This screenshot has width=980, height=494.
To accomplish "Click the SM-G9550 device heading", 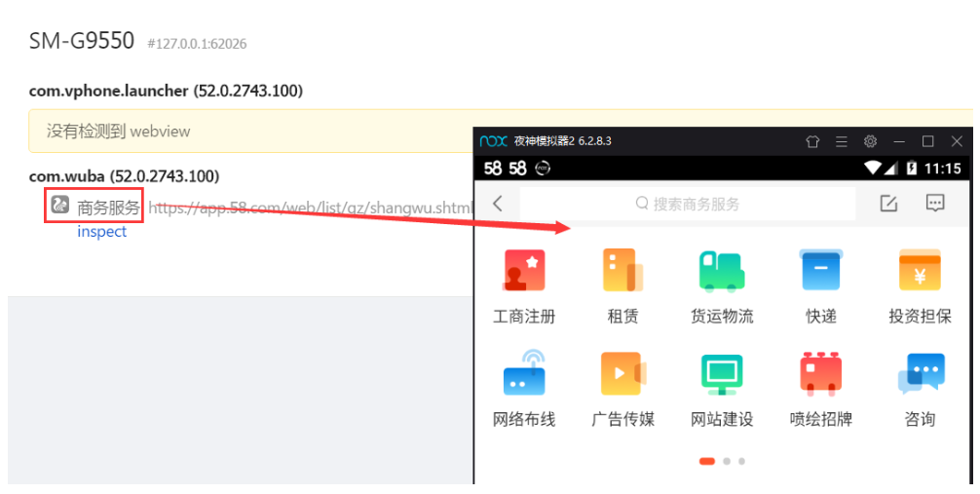I will 81,40.
